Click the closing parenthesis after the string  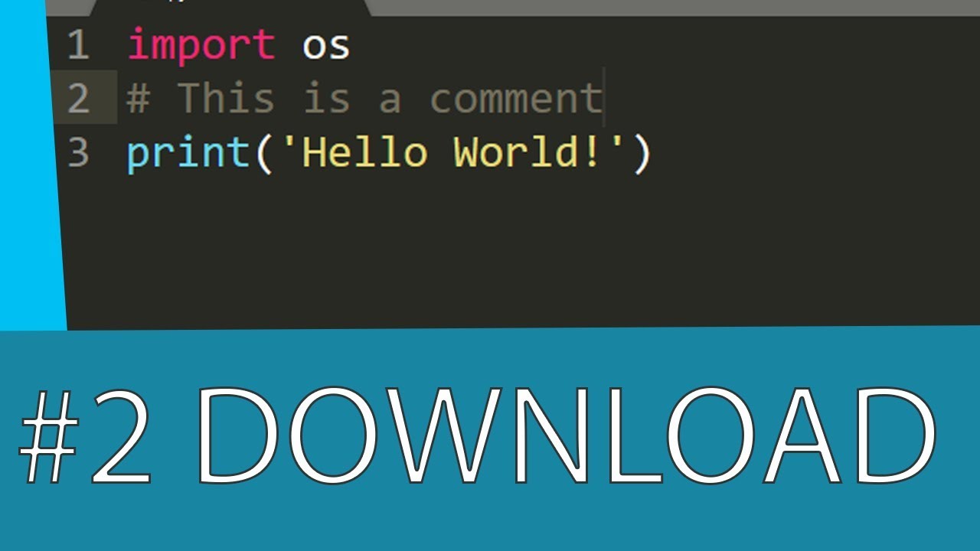(x=642, y=154)
